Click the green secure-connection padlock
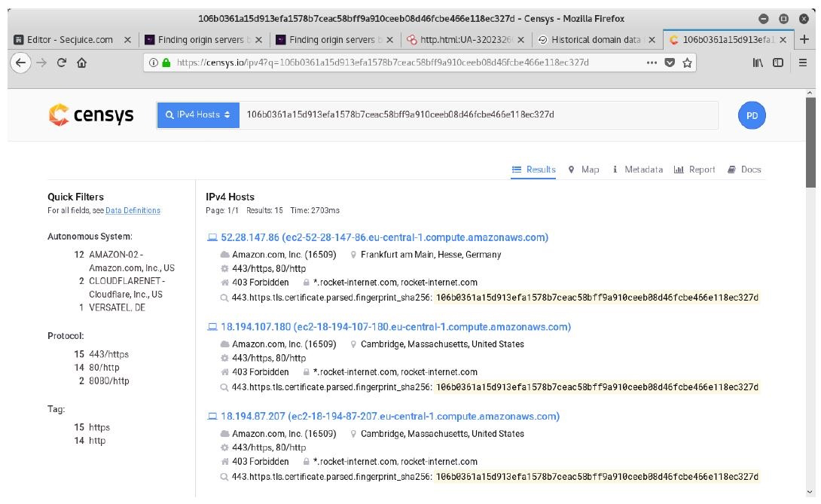Image resolution: width=821 pixels, height=504 pixels. tap(166, 63)
